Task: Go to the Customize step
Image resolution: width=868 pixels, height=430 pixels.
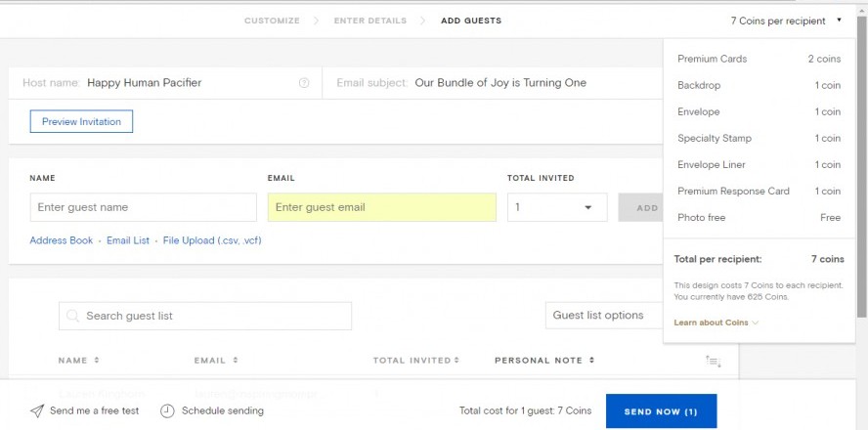Action: [x=272, y=21]
